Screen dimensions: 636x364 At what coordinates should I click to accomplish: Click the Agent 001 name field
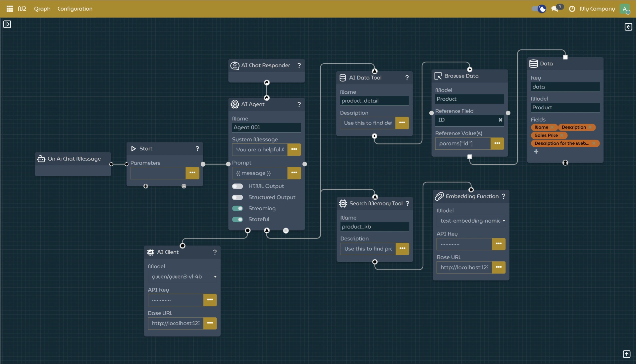point(266,128)
